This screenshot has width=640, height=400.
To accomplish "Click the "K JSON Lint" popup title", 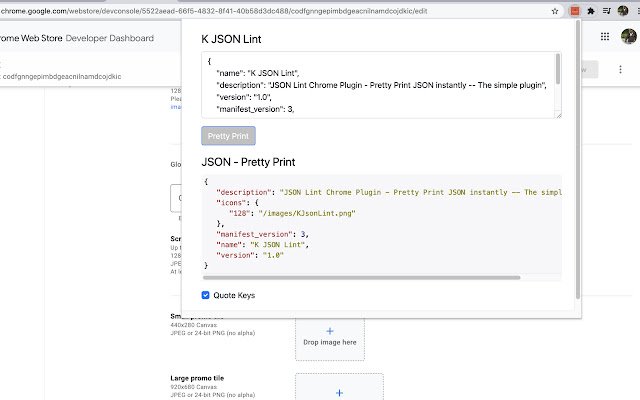I will click(231, 39).
